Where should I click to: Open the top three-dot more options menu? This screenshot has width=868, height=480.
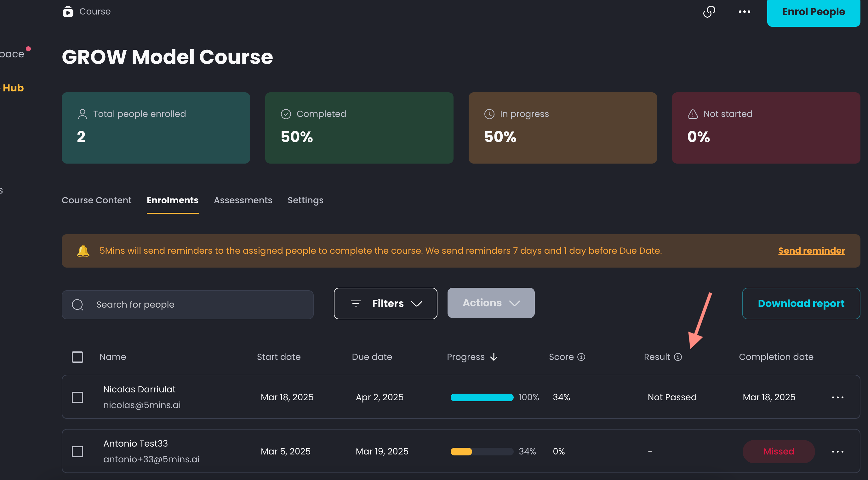pos(744,11)
